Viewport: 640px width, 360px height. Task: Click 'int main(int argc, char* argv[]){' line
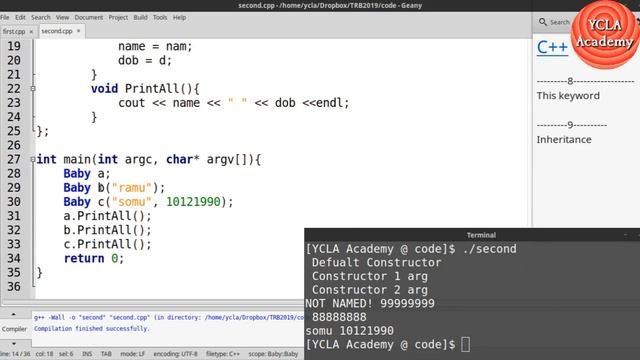click(x=149, y=160)
